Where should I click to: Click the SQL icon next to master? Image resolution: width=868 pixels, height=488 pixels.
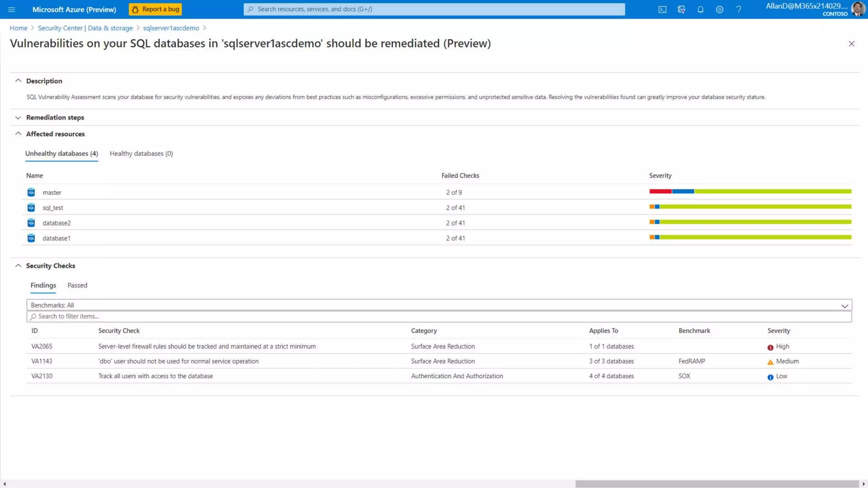pos(31,192)
